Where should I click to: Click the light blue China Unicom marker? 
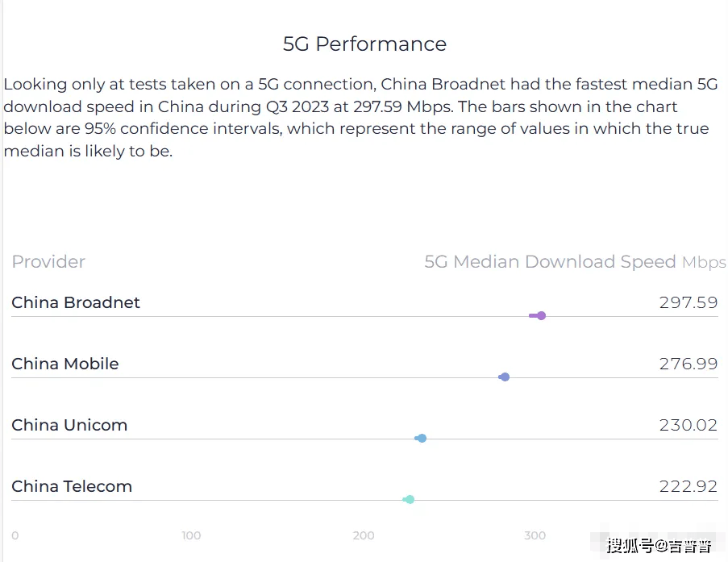(x=422, y=439)
